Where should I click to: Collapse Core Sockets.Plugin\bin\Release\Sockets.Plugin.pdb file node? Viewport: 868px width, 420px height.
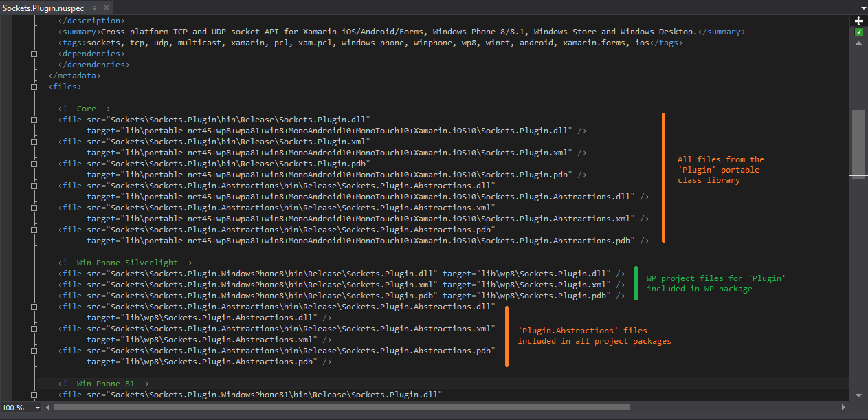[34, 164]
